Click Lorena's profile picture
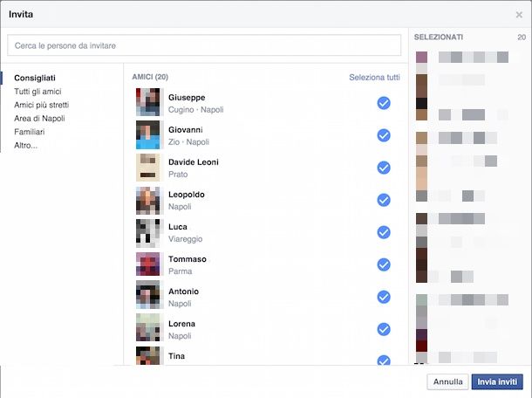 pos(148,327)
